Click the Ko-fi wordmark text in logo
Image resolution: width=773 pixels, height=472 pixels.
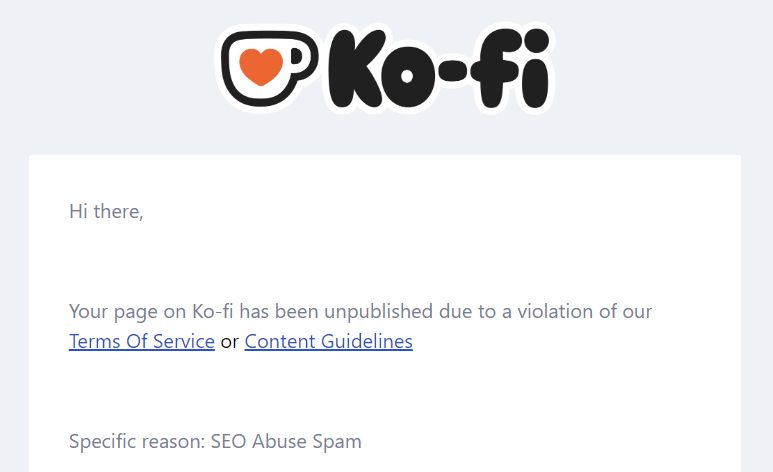438,69
